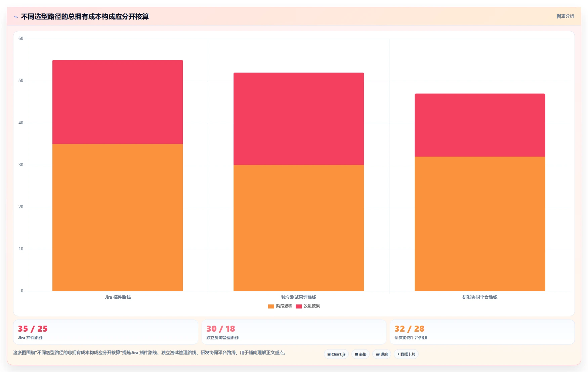Click the 研发协同平台路线 card caption

pos(411,338)
